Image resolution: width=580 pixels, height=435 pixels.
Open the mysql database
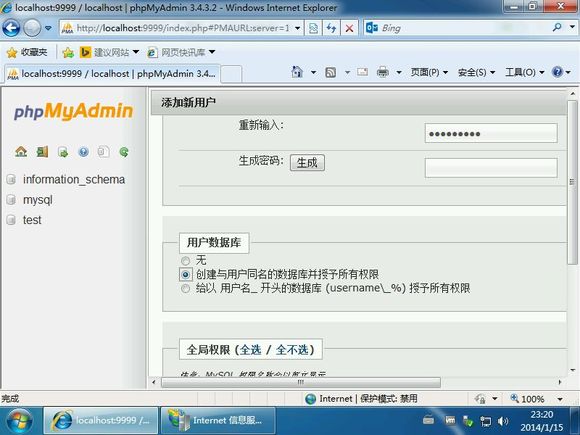pos(37,200)
